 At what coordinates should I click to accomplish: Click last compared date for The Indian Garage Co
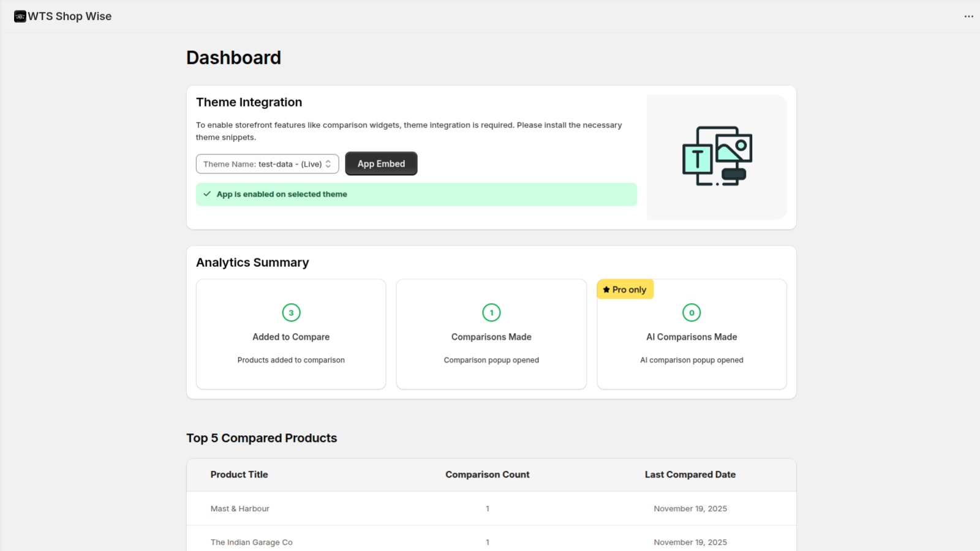point(690,542)
